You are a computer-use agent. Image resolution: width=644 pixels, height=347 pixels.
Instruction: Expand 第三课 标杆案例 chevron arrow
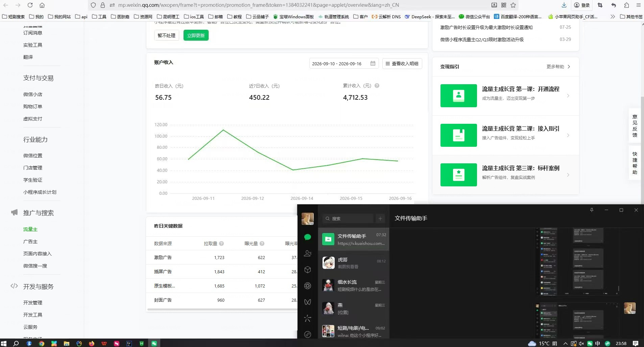click(x=568, y=175)
